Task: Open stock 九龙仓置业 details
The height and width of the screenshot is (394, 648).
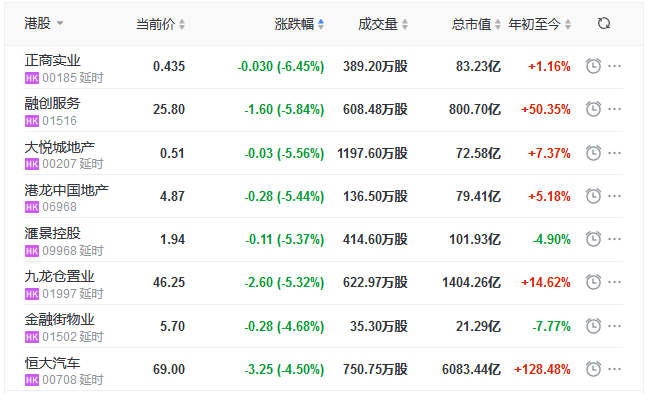Action: pyautogui.click(x=60, y=276)
